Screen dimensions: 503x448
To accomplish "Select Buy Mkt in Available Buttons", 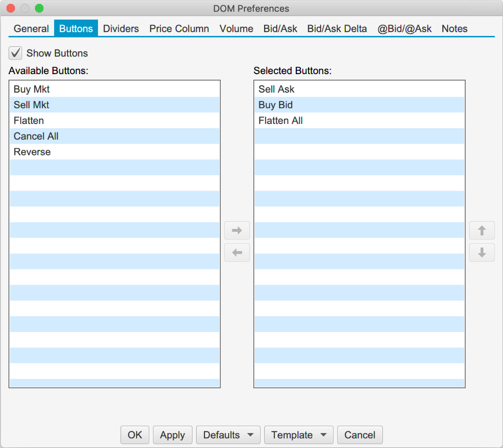I will point(32,89).
